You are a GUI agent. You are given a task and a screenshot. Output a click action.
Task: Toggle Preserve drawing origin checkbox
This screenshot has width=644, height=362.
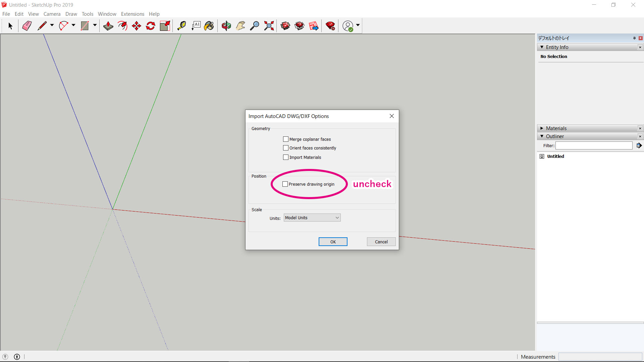285,184
